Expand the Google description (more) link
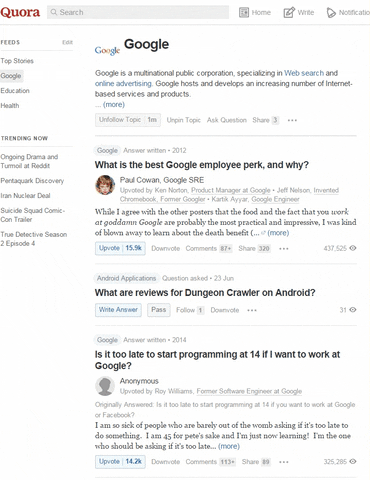Image resolution: width=370 pixels, height=480 pixels. coord(114,104)
